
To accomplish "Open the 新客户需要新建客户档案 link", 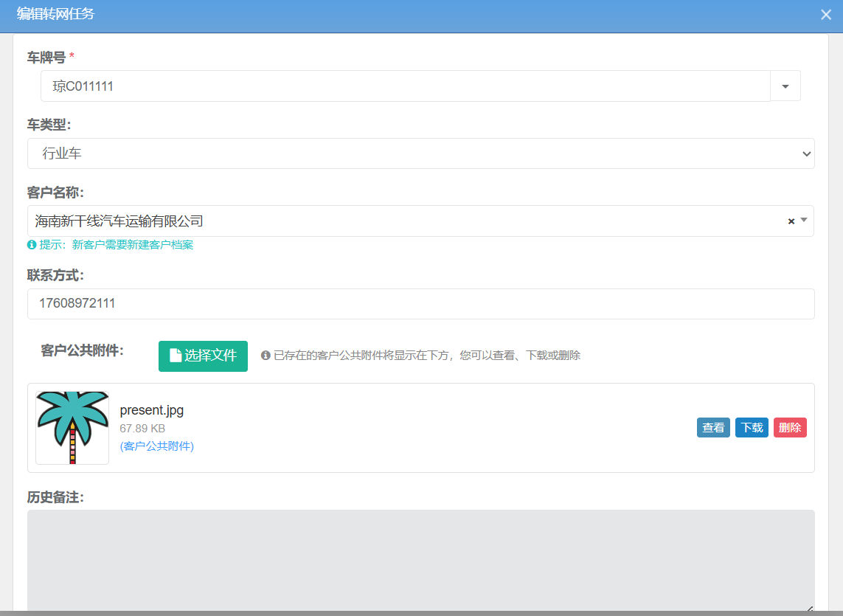I will pos(133,245).
